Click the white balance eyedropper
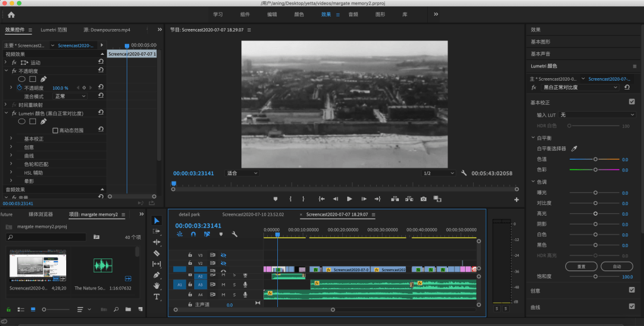This screenshot has height=326, width=644. point(574,149)
